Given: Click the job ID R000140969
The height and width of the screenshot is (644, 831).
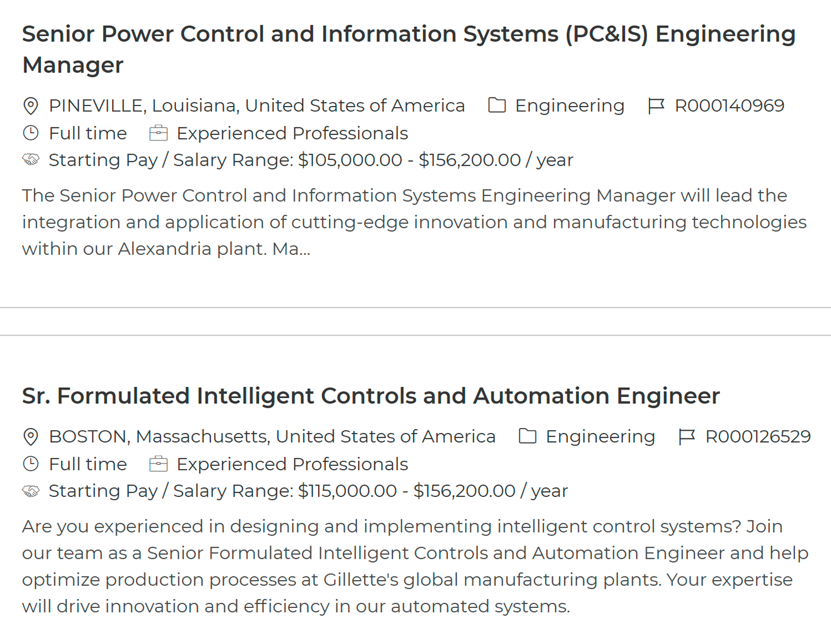Looking at the screenshot, I should pyautogui.click(x=729, y=106).
